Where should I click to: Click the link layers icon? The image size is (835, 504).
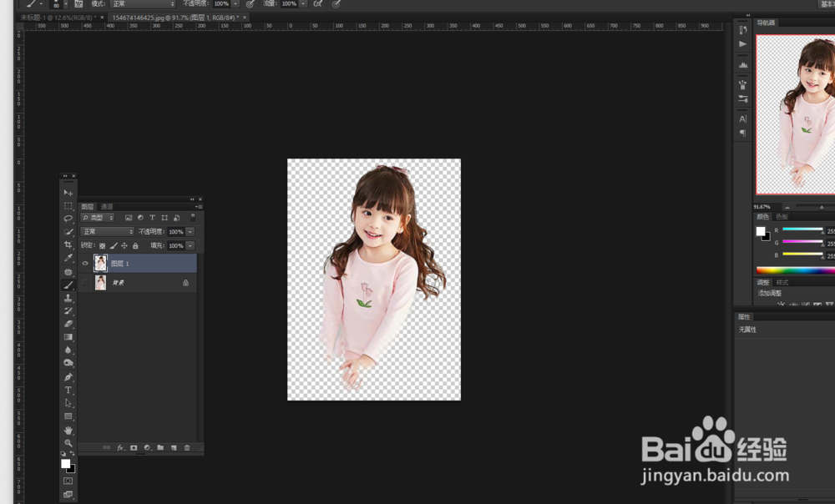[x=107, y=447]
